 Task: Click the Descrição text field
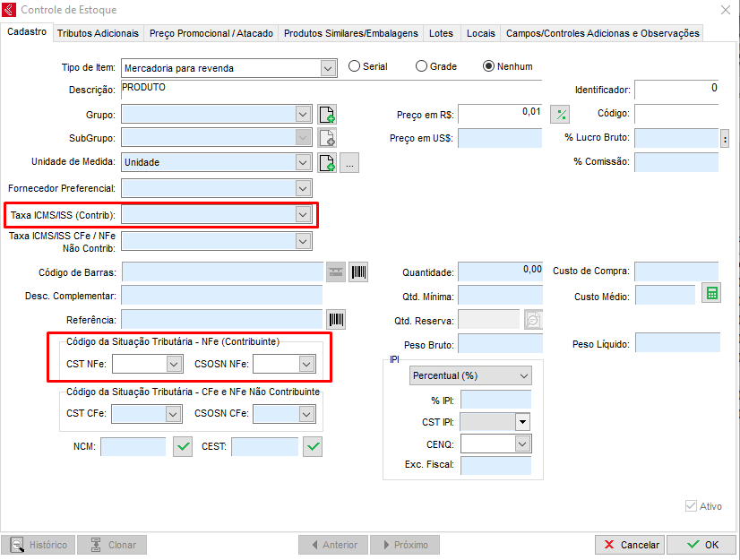(x=331, y=89)
